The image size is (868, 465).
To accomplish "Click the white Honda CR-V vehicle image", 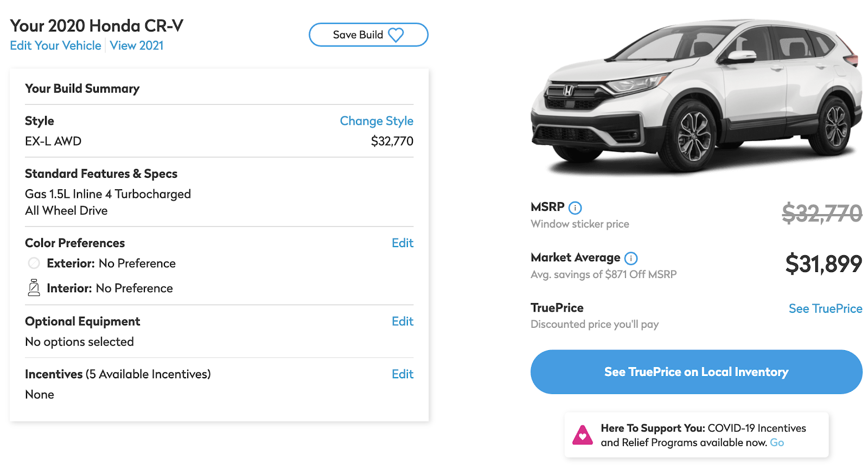I will (694, 92).
